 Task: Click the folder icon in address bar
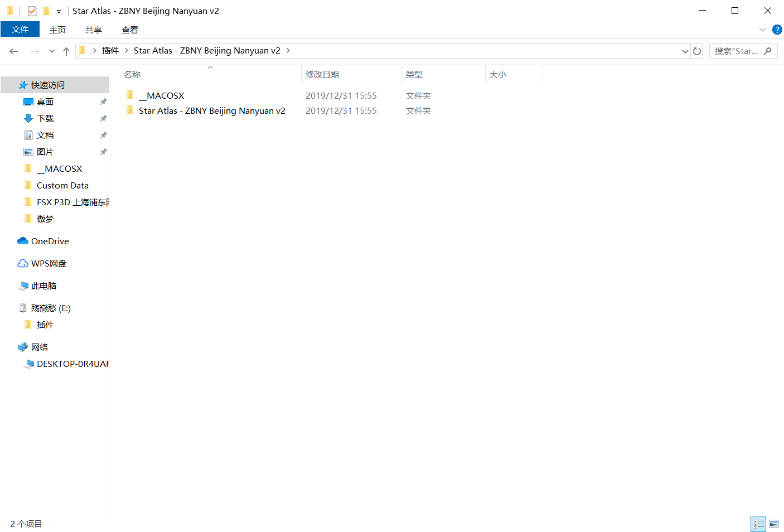click(83, 51)
